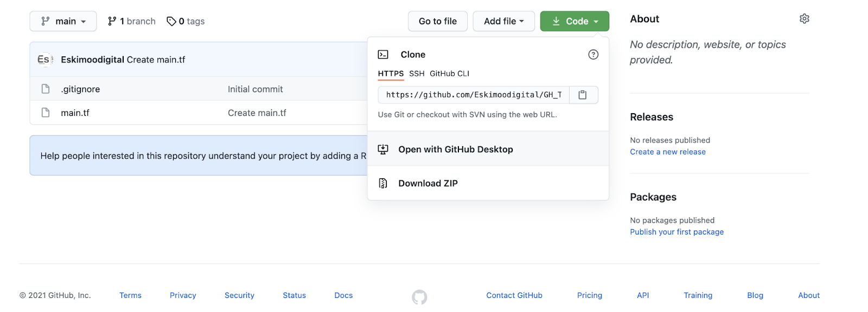Select the HTTPS clone URL field

point(474,95)
